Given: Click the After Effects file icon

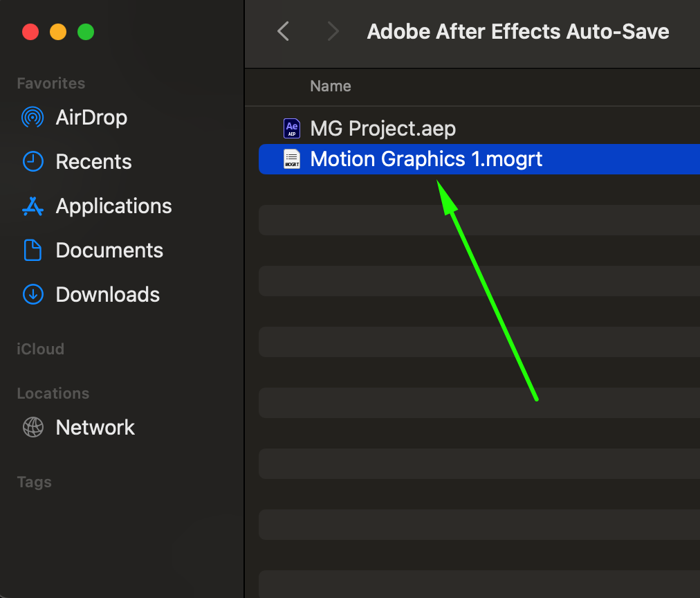Looking at the screenshot, I should tap(292, 128).
